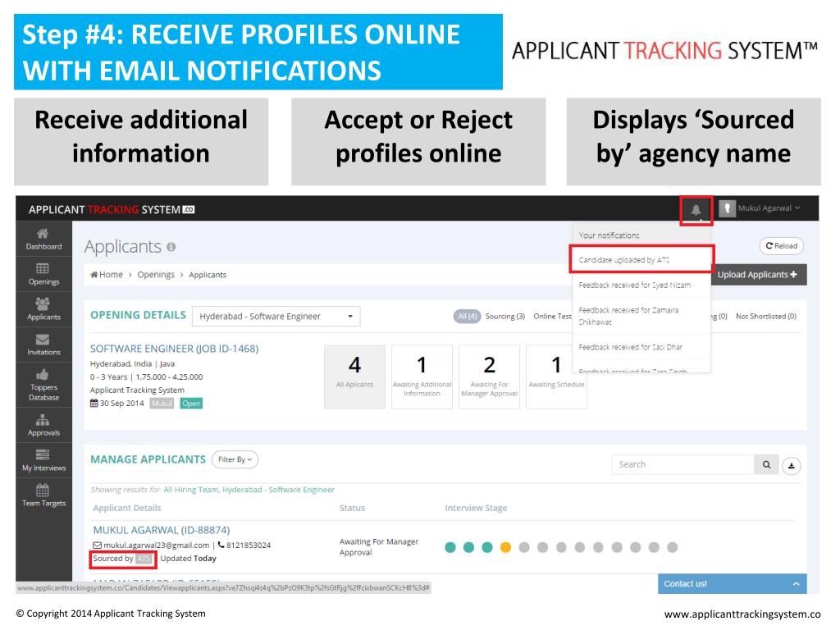Screen dimensions: 840x630
Task: Click the orange interview stage dot
Action: pyautogui.click(x=505, y=547)
